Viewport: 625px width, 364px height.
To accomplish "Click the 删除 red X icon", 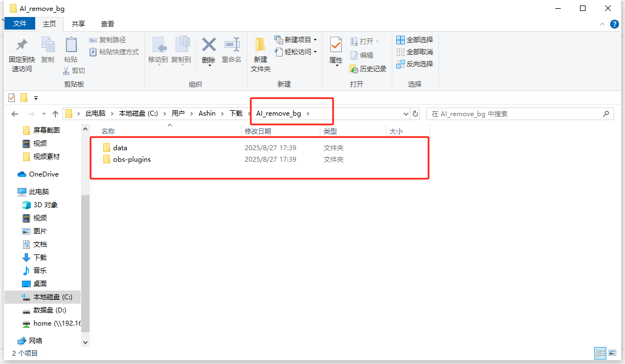I will coord(209,45).
